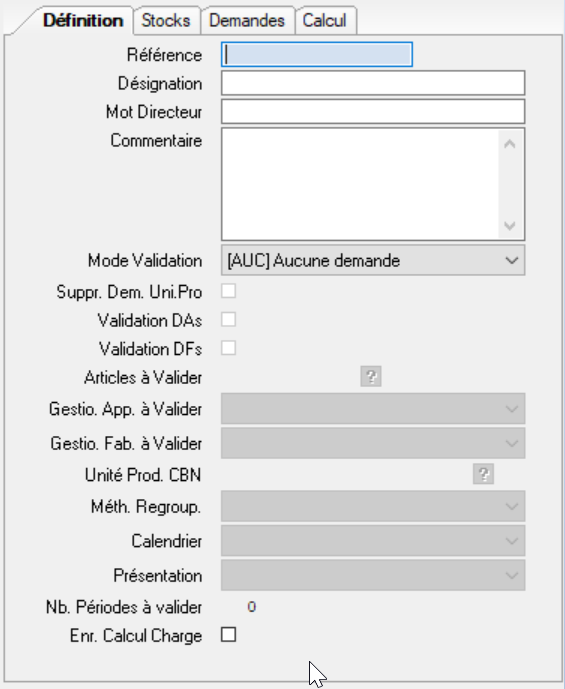Image resolution: width=565 pixels, height=689 pixels.
Task: Click Commentaire scrollbar down arrow
Action: click(510, 225)
